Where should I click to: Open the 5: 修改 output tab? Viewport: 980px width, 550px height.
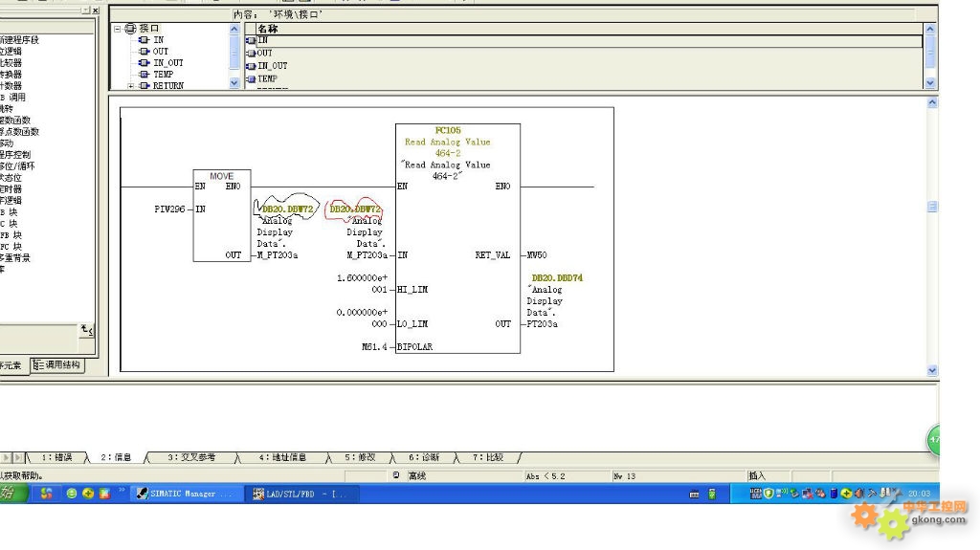[x=360, y=457]
